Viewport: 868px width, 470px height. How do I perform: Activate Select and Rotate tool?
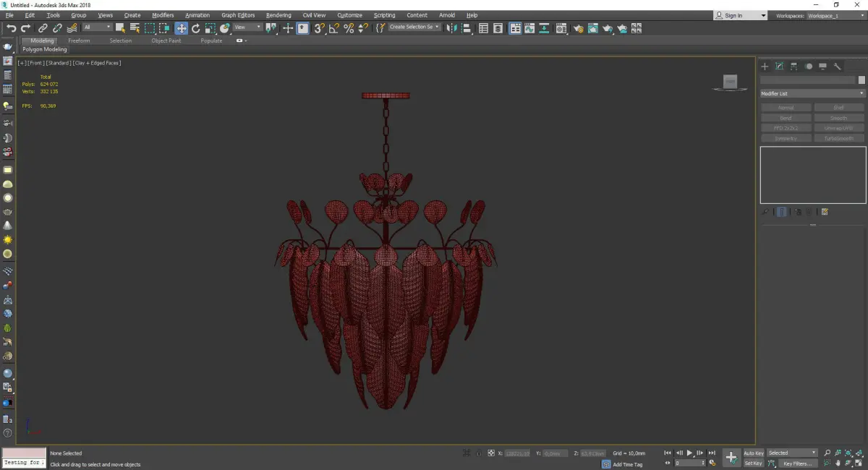196,28
